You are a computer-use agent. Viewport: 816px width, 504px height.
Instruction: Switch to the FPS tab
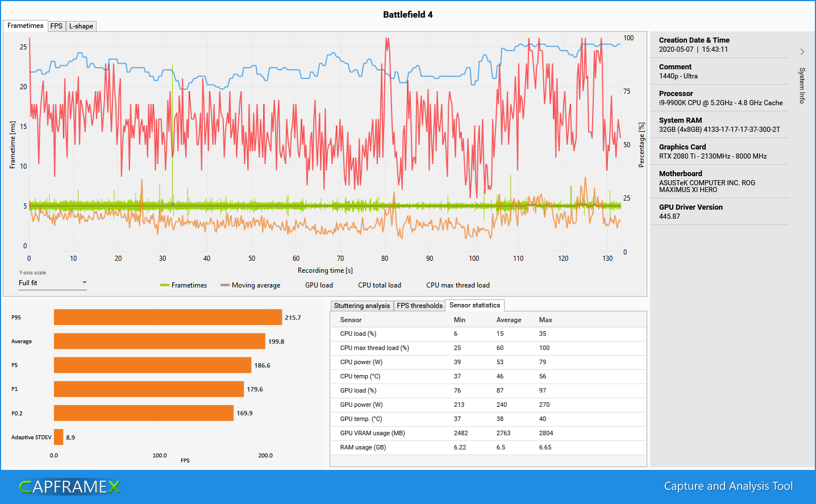(56, 26)
